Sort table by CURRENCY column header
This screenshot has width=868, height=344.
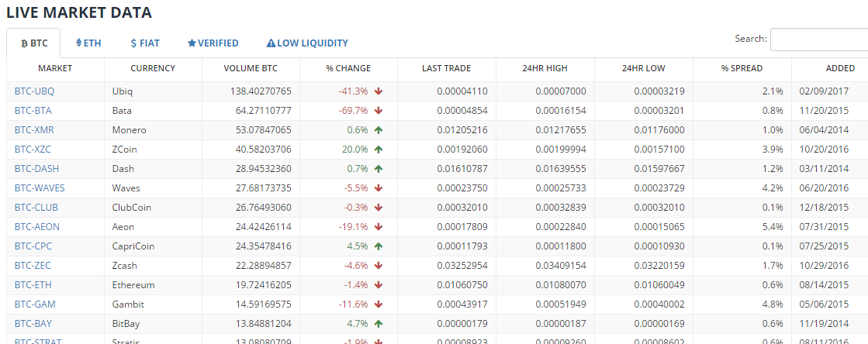153,69
